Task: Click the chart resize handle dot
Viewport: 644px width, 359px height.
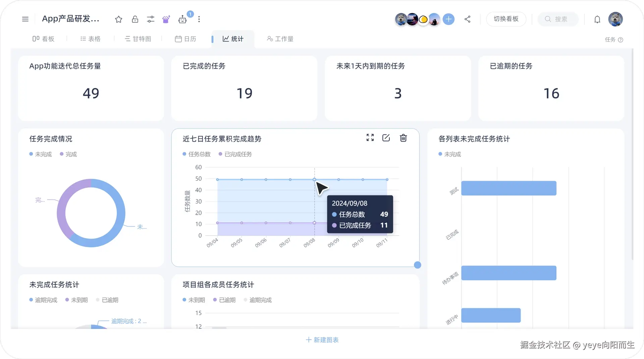Action: click(x=417, y=265)
